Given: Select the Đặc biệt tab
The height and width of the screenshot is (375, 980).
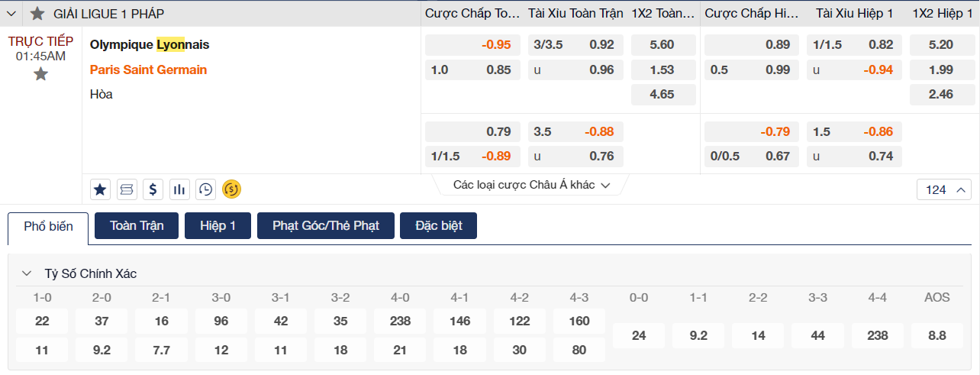Looking at the screenshot, I should click(x=438, y=226).
